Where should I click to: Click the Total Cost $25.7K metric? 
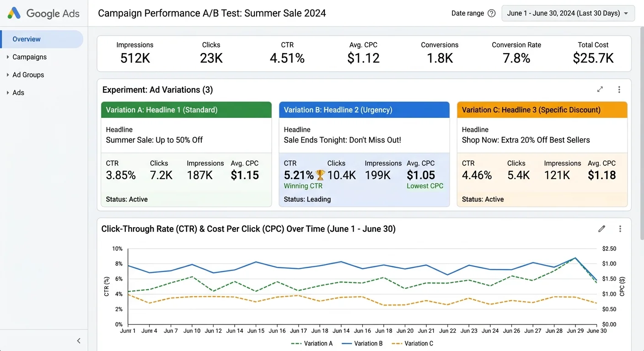coord(593,53)
